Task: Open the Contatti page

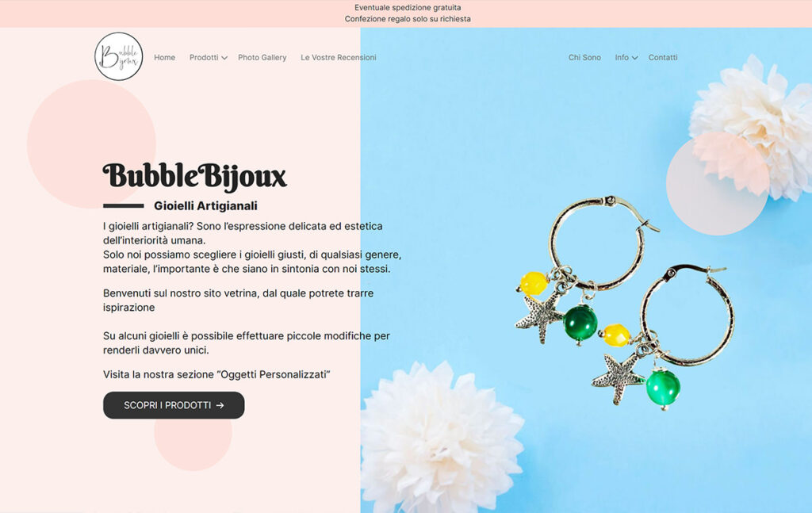Action: [x=663, y=57]
